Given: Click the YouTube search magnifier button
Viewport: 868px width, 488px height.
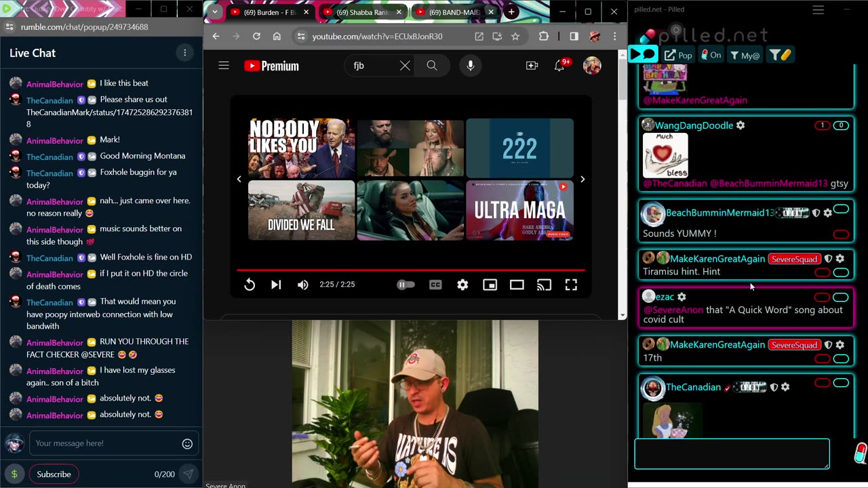Looking at the screenshot, I should pos(432,66).
